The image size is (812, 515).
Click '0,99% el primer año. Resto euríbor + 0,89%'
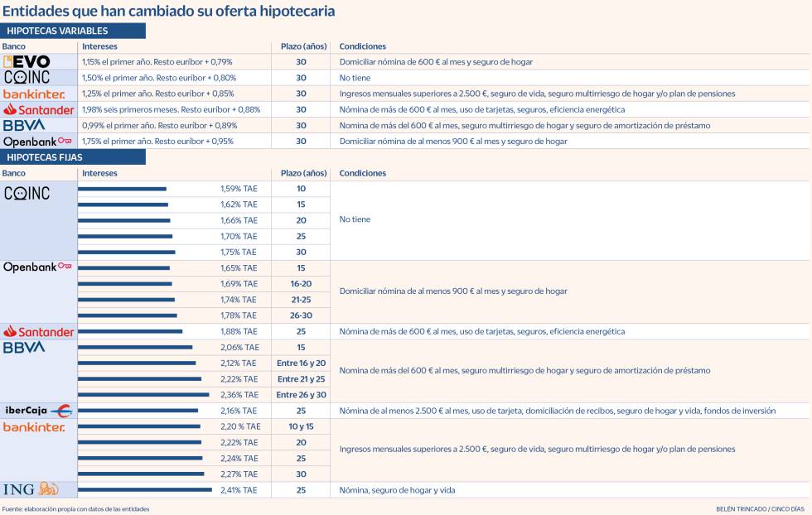(x=159, y=125)
